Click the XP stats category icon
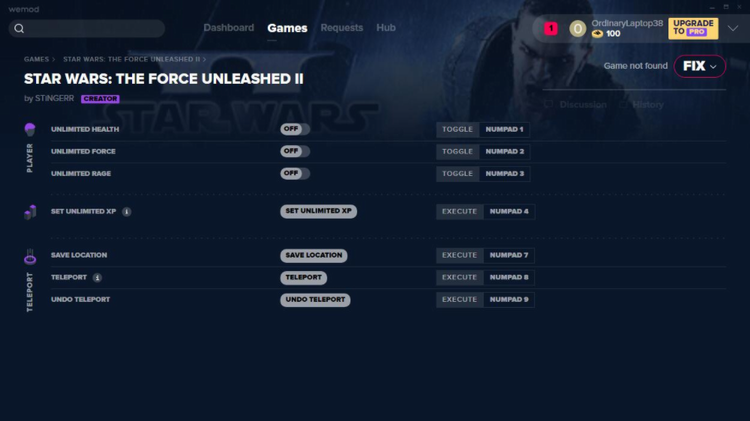 point(30,212)
